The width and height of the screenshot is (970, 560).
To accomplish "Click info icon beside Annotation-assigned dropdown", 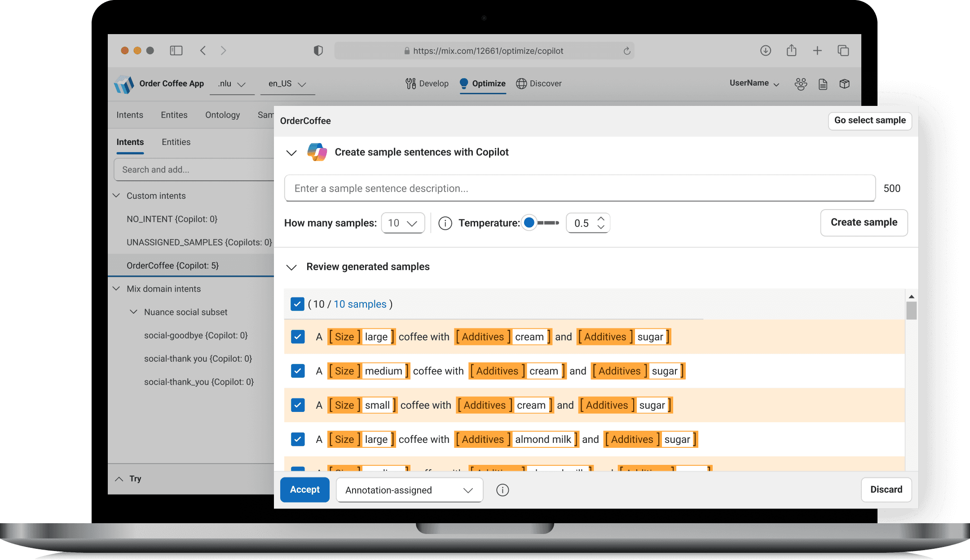I will [x=503, y=490].
